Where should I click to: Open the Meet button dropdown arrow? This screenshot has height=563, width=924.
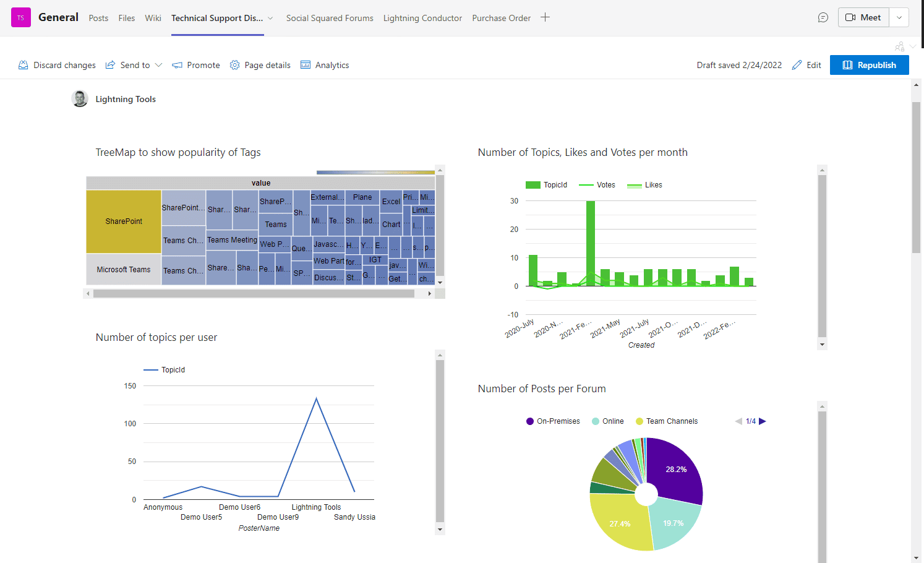coord(899,17)
